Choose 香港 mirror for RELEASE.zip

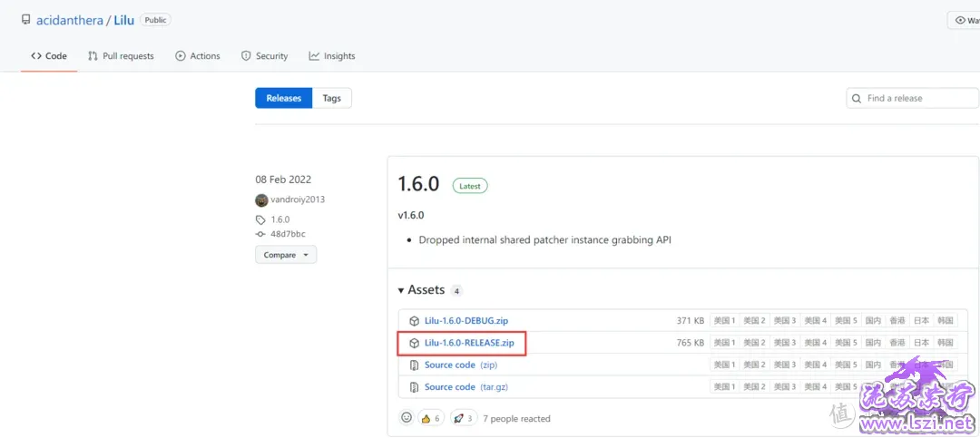click(897, 343)
